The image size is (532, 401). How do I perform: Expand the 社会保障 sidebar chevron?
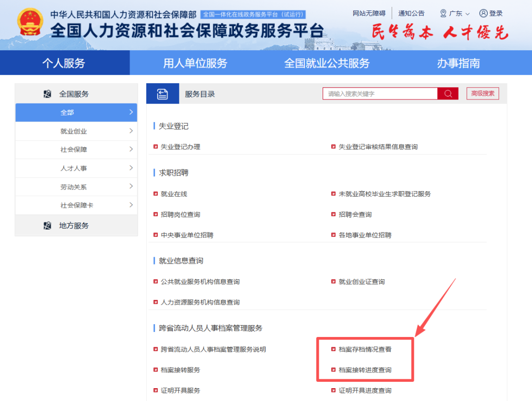pyautogui.click(x=131, y=149)
